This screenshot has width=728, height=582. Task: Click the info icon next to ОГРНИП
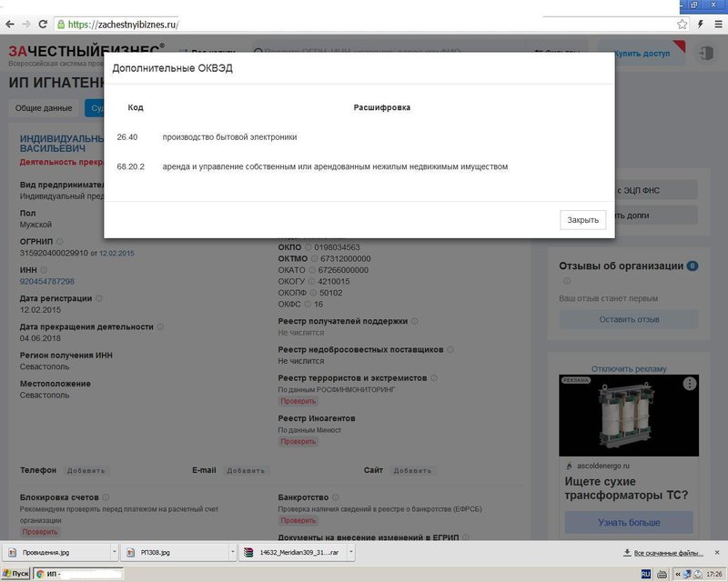pyautogui.click(x=60, y=241)
